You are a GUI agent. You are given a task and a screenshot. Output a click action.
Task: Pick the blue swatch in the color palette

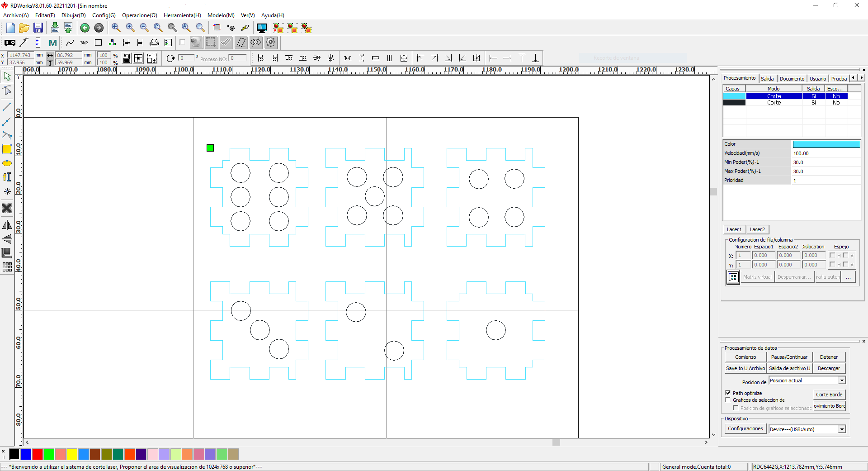(26, 454)
